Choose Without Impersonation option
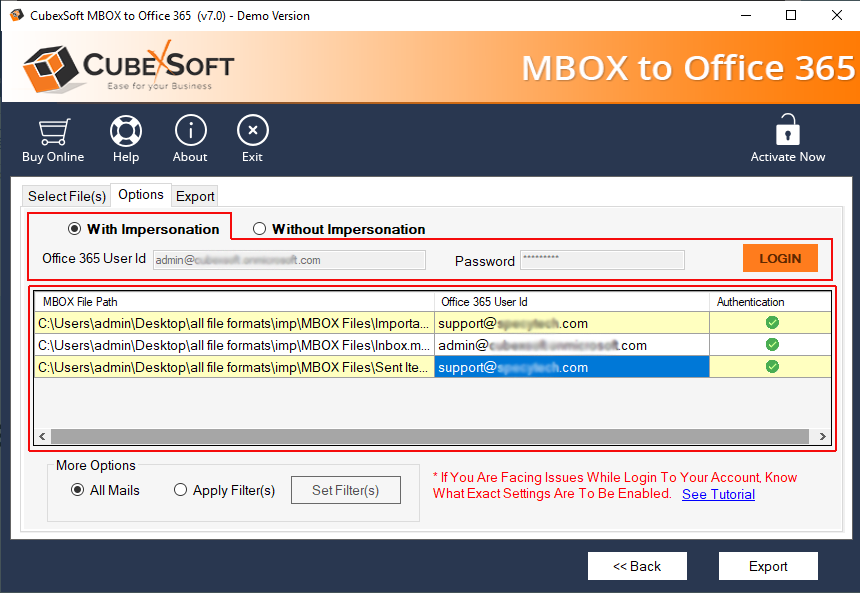The image size is (860, 593). (x=260, y=229)
